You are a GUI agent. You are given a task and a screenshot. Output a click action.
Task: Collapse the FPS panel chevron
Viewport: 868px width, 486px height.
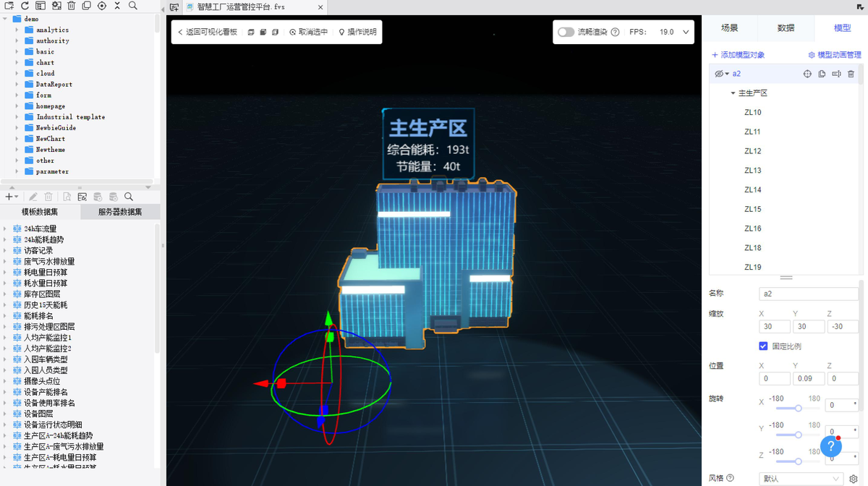(x=686, y=32)
